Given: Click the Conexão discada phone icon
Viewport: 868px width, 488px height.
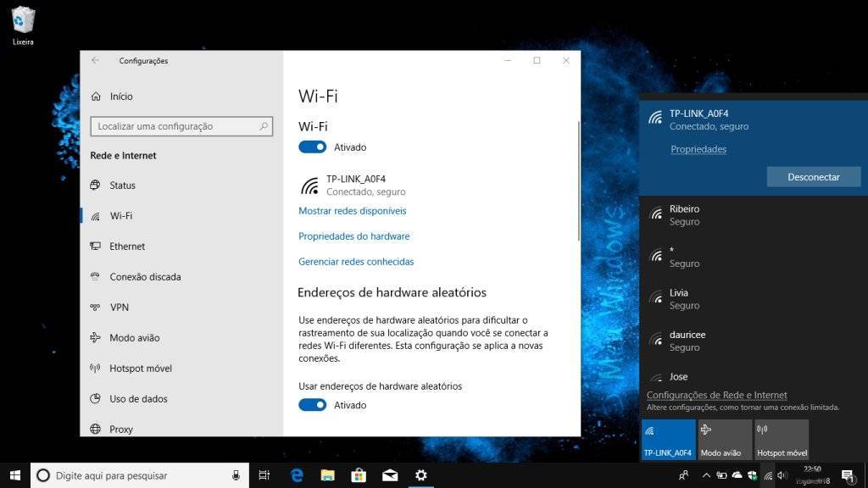Looking at the screenshot, I should click(95, 277).
